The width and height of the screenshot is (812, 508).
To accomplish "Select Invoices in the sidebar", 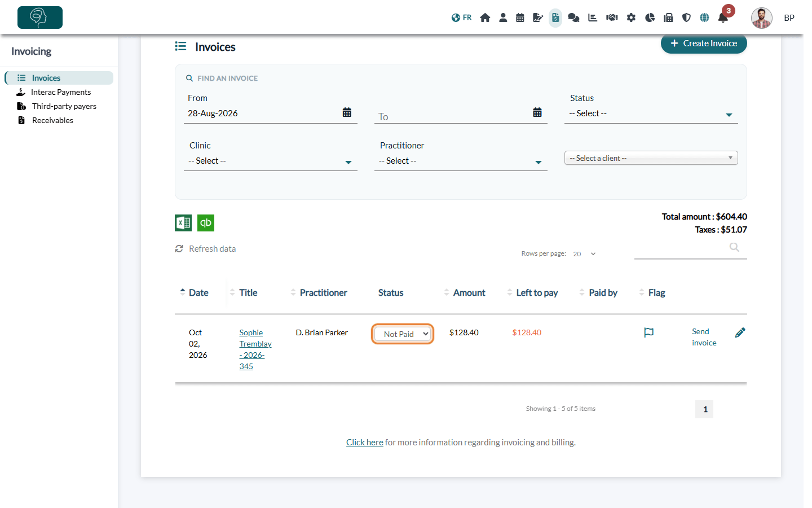I will 59,78.
